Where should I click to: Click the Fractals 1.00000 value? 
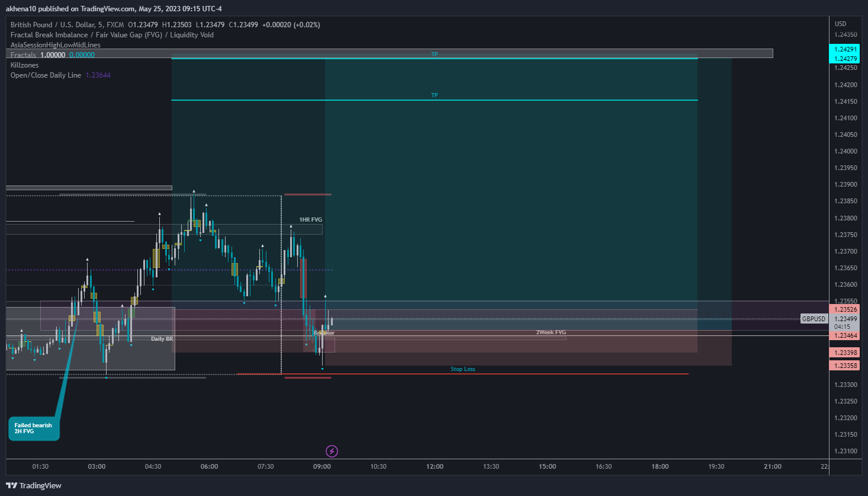coord(53,55)
